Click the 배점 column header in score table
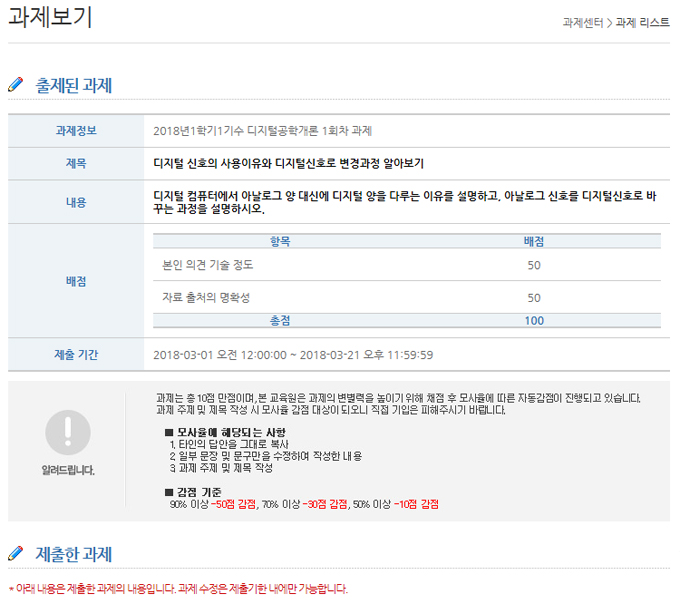The width and height of the screenshot is (680, 600). click(x=534, y=241)
